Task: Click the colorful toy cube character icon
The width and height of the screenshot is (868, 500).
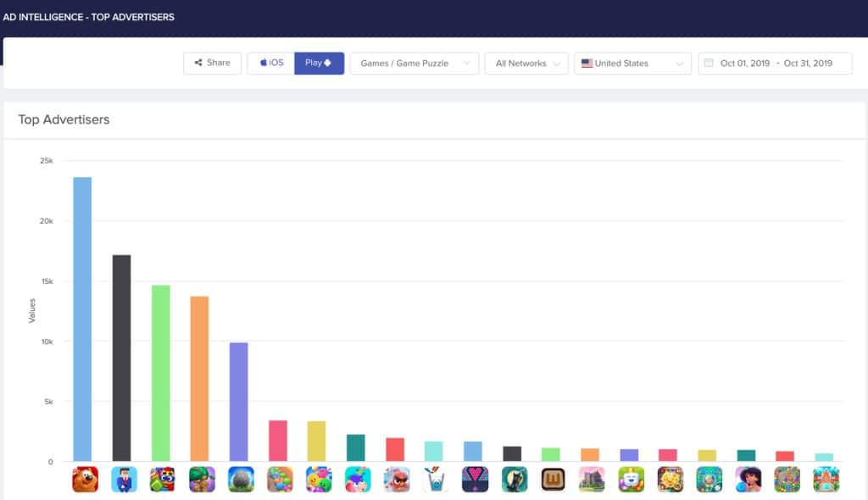Action: coord(163,480)
